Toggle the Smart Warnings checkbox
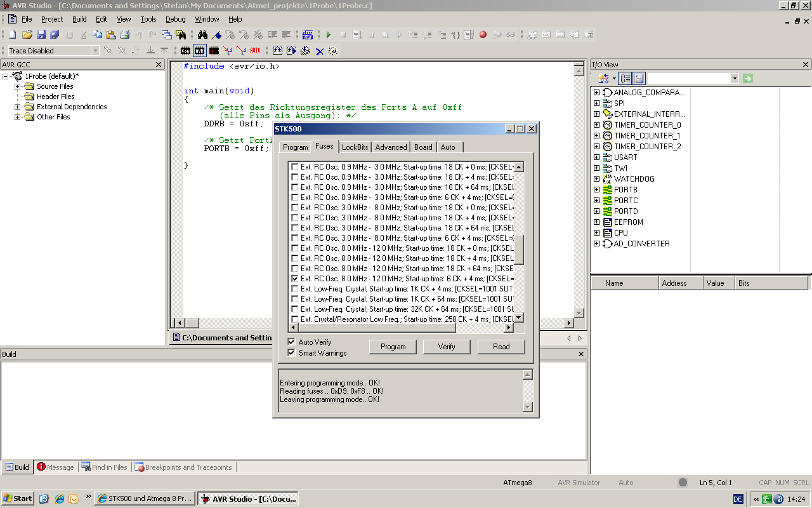This screenshot has width=812, height=508. pyautogui.click(x=292, y=353)
